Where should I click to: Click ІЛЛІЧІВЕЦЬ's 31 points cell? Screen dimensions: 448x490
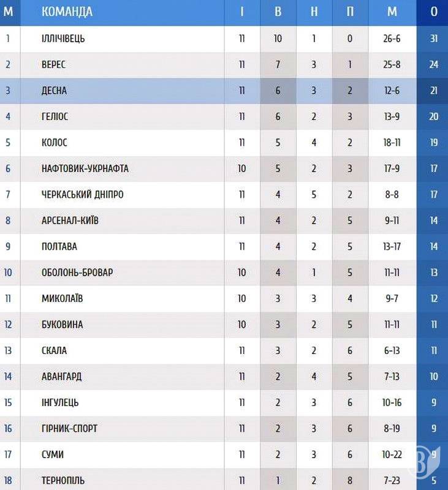coord(434,39)
